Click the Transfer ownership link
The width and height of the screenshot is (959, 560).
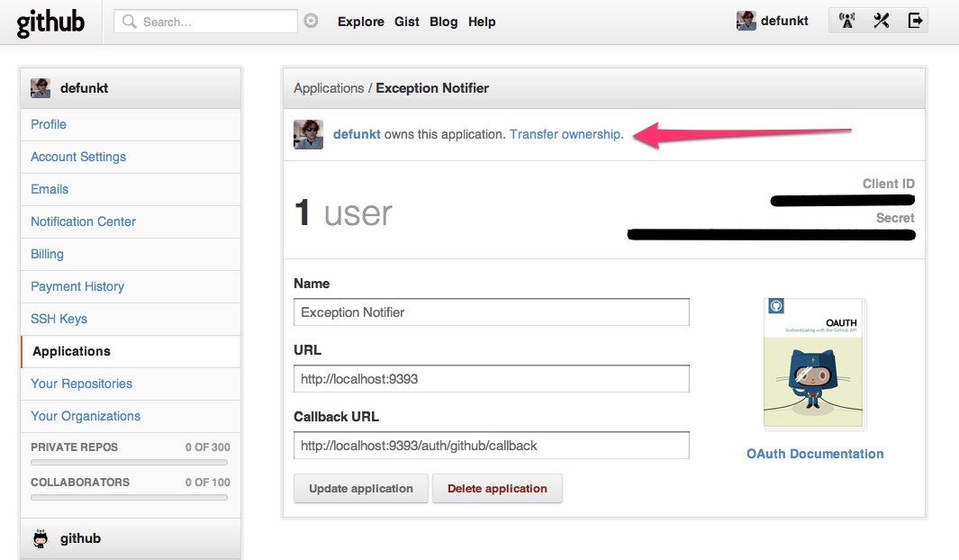pos(566,134)
